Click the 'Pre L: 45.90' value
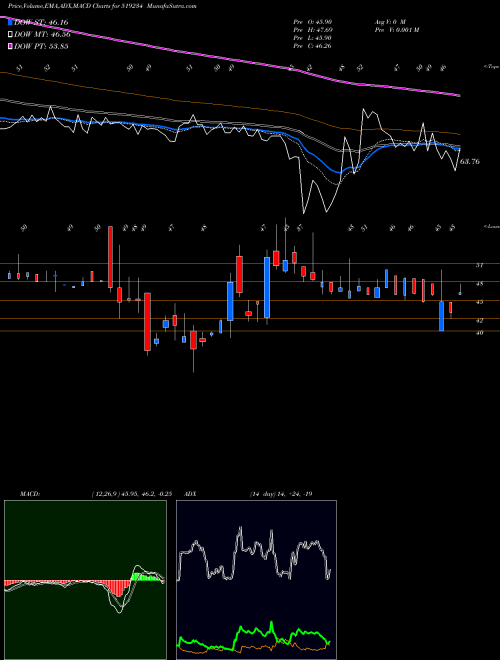The width and height of the screenshot is (500, 660). (312, 38)
